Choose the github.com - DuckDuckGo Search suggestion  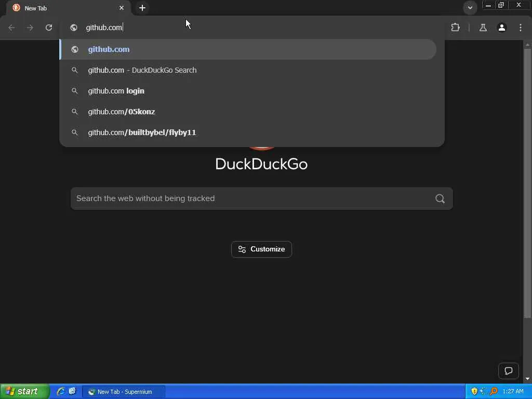(248, 70)
